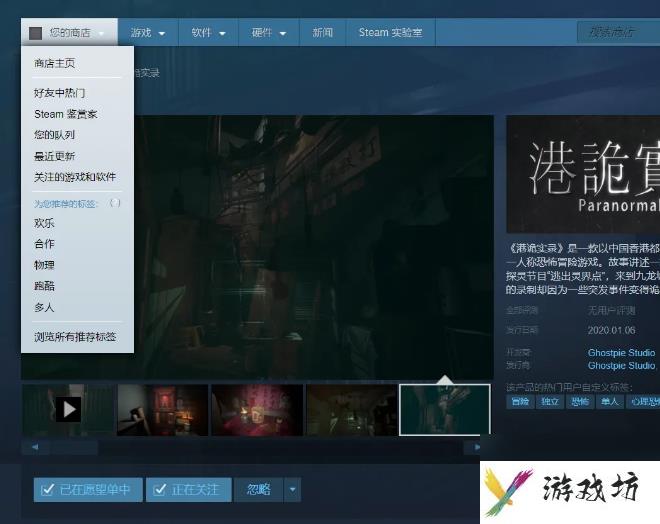660x524 pixels.
Task: Expand the dropdown arrow beside 忽略
Action: (293, 489)
